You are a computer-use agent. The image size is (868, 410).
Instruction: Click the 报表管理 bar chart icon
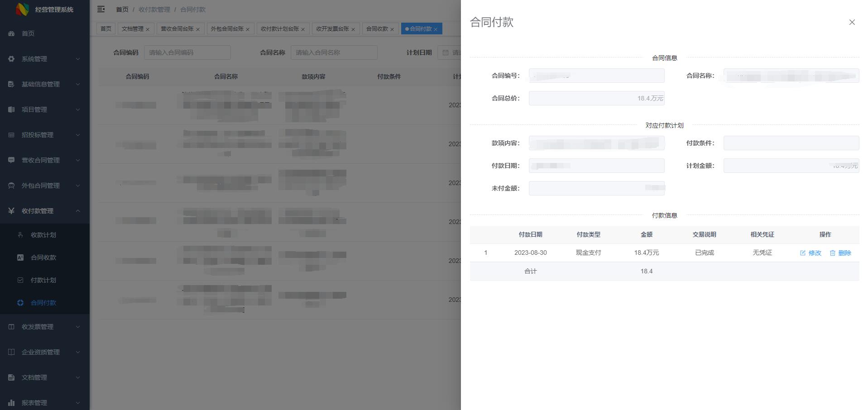[11, 403]
